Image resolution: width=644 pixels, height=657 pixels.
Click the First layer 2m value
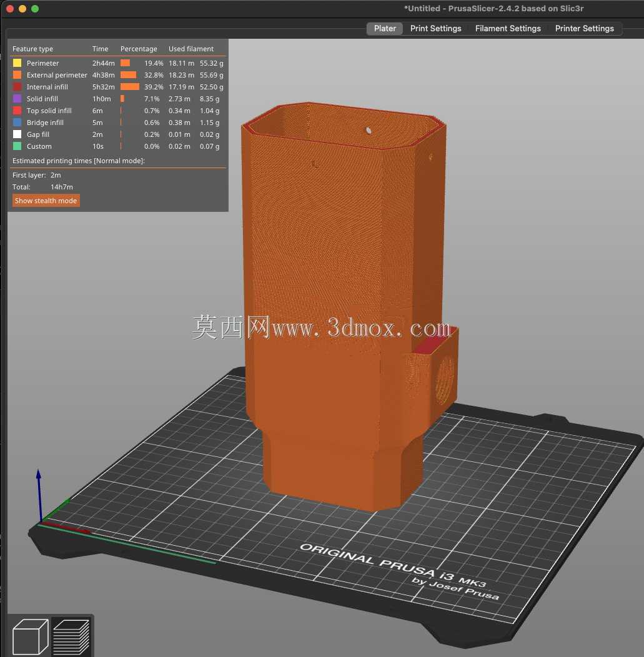[55, 175]
